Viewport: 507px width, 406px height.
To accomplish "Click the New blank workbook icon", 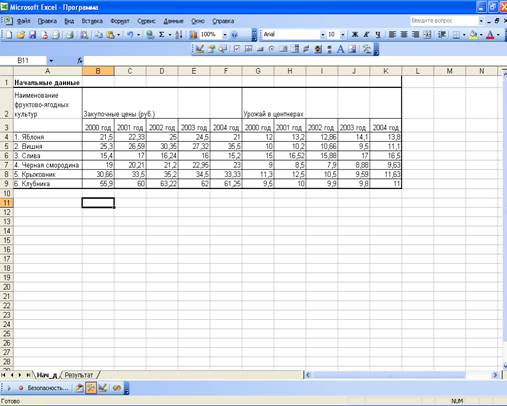I will [x=9, y=35].
